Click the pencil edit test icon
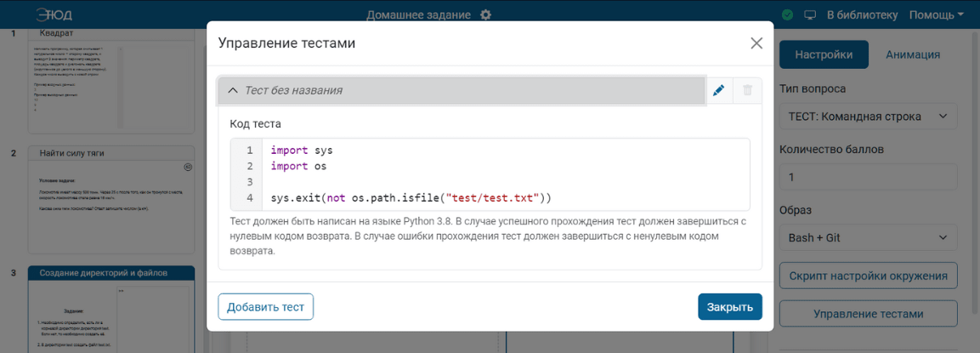This screenshot has height=353, width=980. click(719, 90)
